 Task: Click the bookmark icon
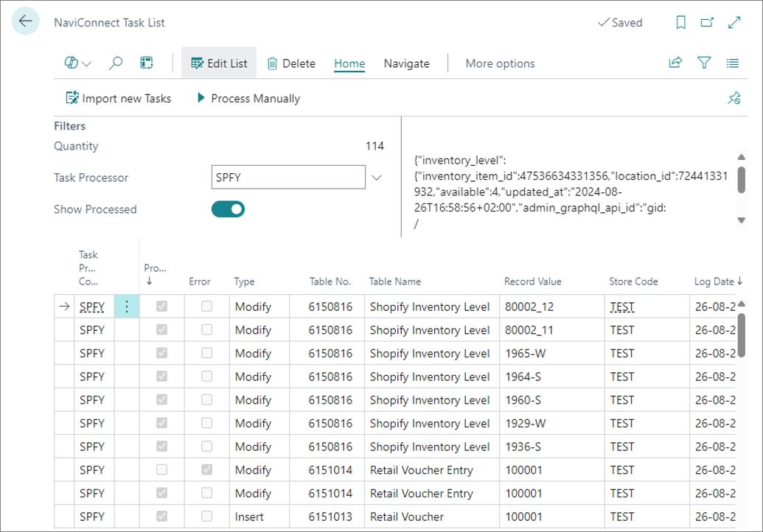(x=680, y=22)
